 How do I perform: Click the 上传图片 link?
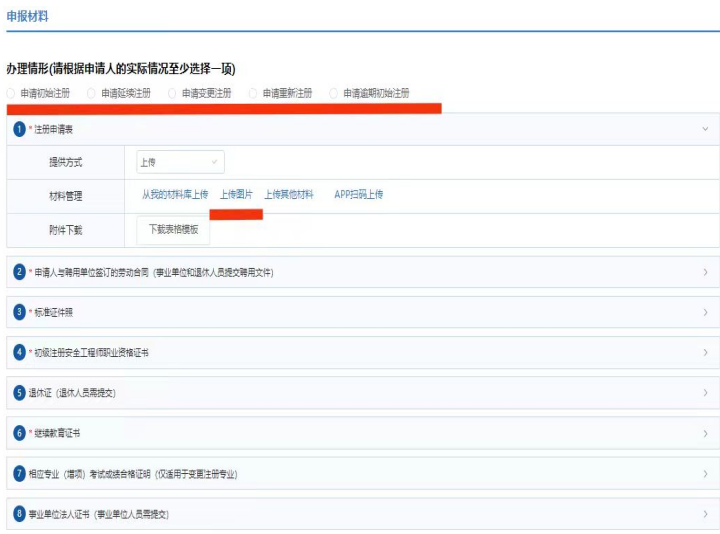click(236, 195)
